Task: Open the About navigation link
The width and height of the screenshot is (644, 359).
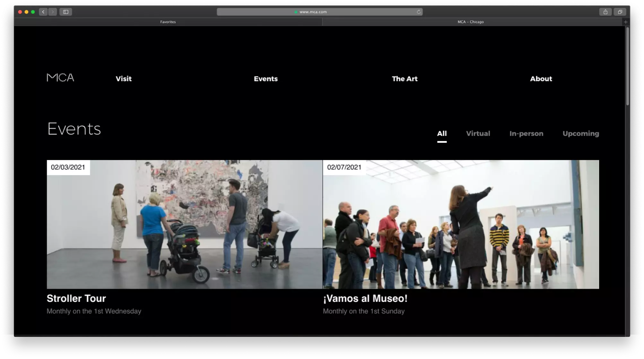Action: pyautogui.click(x=541, y=79)
